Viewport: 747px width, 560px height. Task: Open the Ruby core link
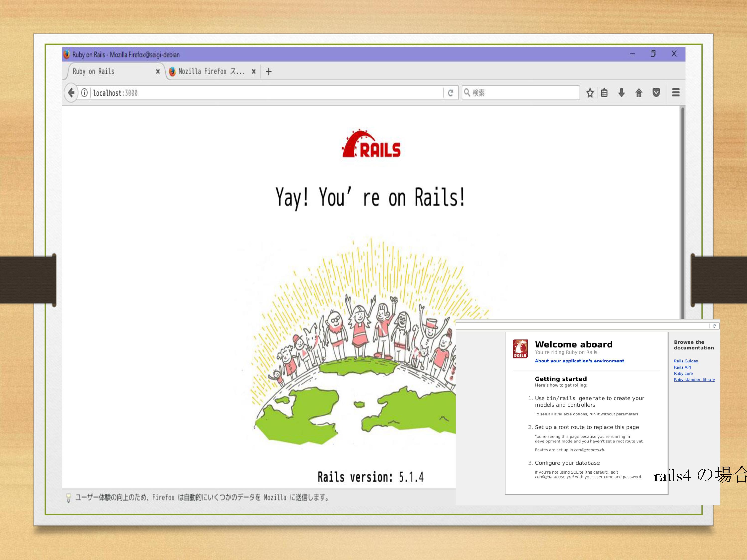pyautogui.click(x=683, y=373)
